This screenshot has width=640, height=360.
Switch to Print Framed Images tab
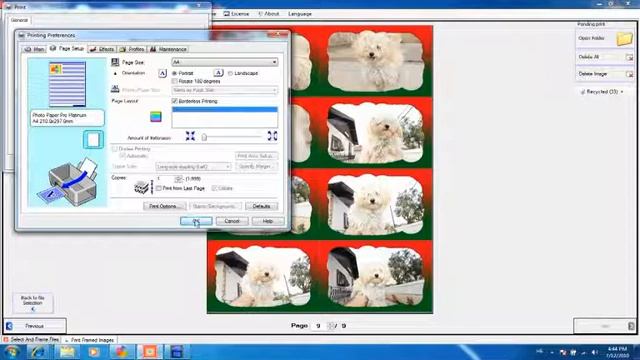coord(89,340)
